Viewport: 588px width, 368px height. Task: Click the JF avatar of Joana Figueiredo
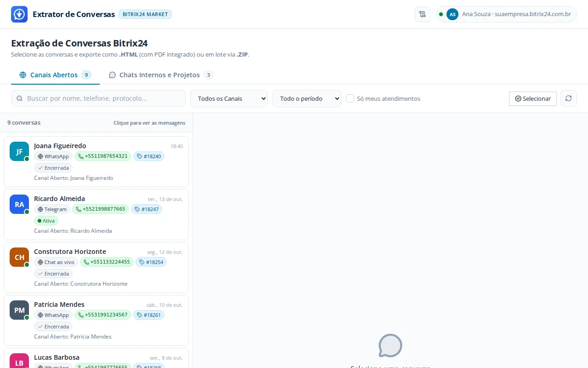click(19, 151)
